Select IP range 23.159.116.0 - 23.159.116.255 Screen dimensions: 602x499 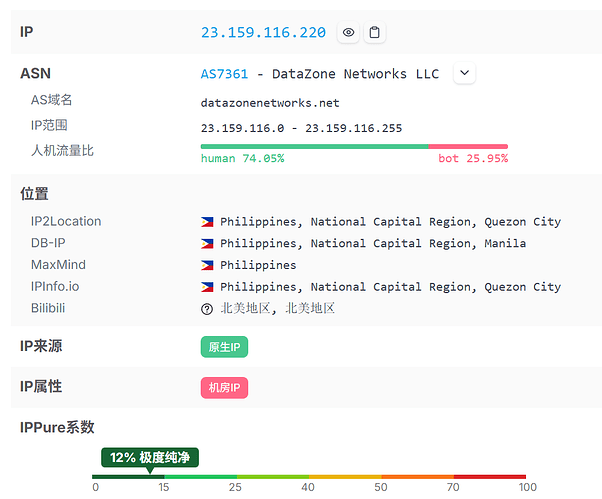[301, 128]
